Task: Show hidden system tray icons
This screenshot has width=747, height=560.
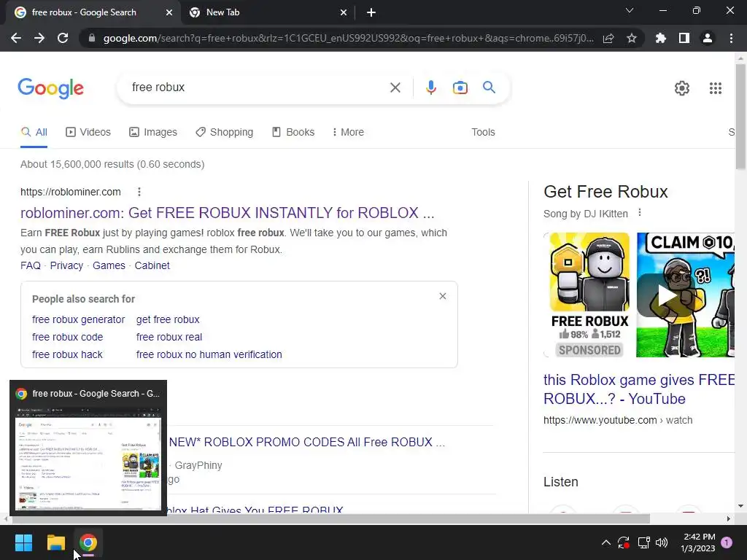Action: click(606, 542)
